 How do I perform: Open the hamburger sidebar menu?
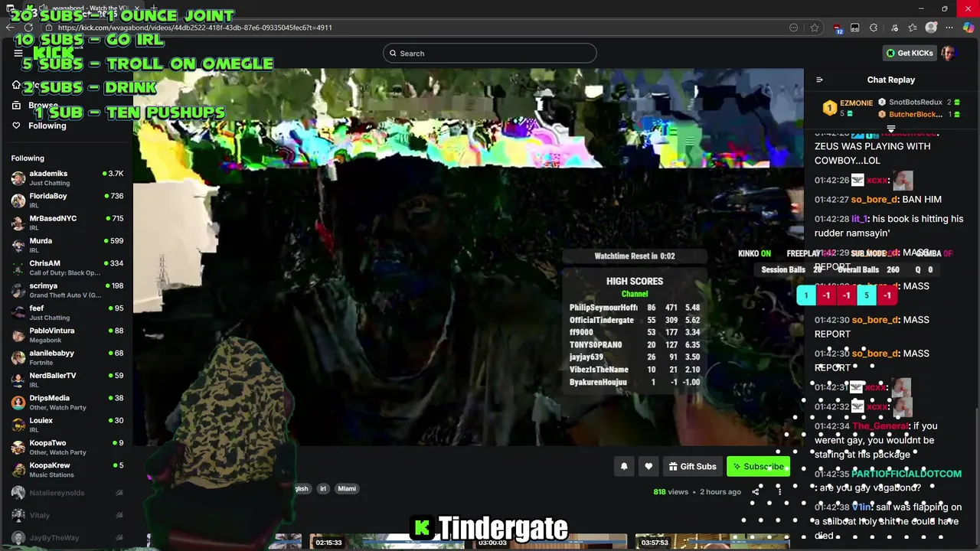point(18,53)
